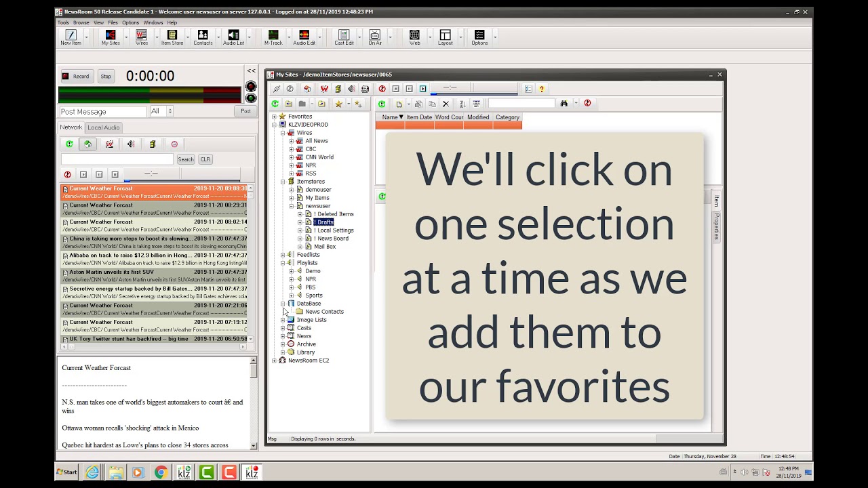Toggle the mute icon in My Sites player toolbar
The height and width of the screenshot is (488, 868).
[382, 89]
